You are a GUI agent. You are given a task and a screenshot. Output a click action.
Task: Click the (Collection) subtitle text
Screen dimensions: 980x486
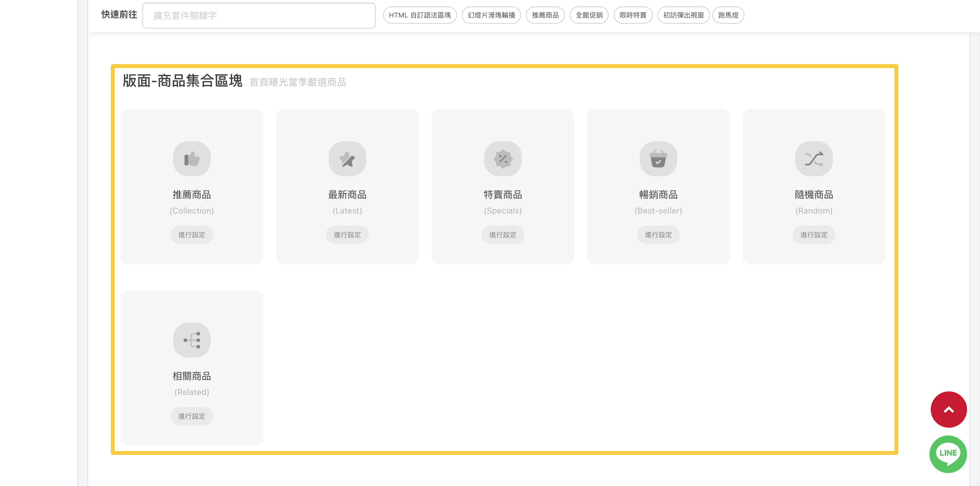[x=192, y=211]
